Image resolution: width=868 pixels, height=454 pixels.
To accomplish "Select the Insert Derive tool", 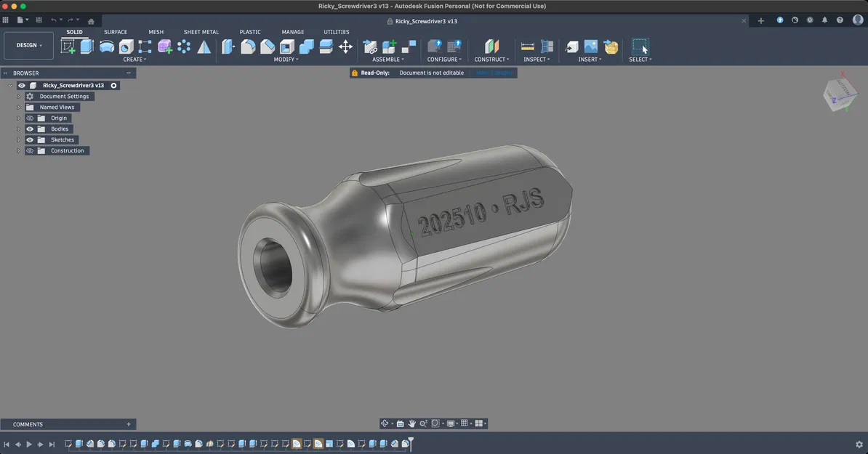I will (572, 47).
